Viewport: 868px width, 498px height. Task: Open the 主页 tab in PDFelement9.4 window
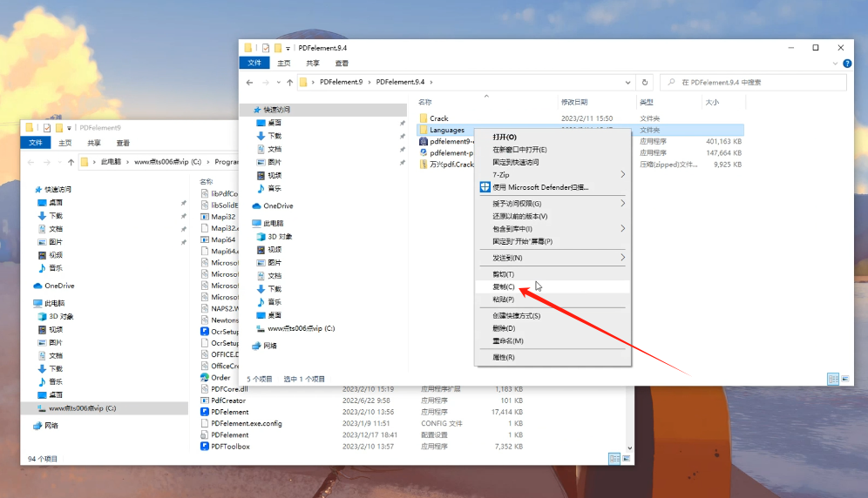click(284, 63)
